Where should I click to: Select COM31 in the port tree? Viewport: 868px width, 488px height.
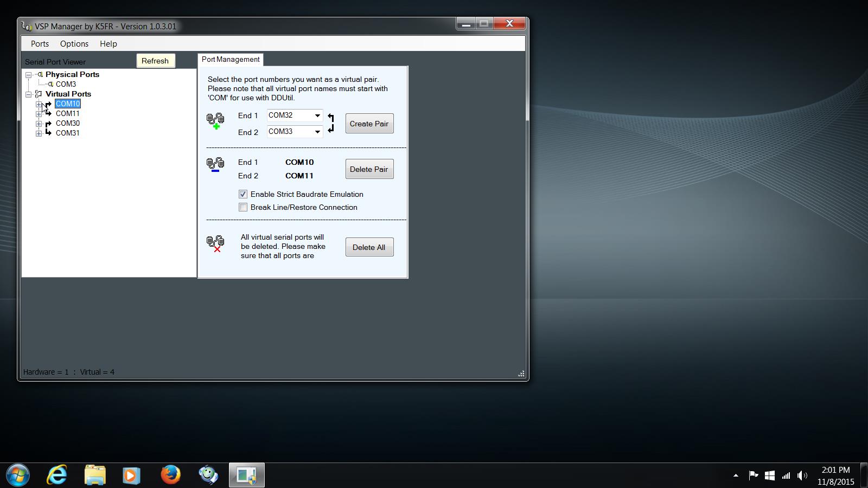click(68, 133)
